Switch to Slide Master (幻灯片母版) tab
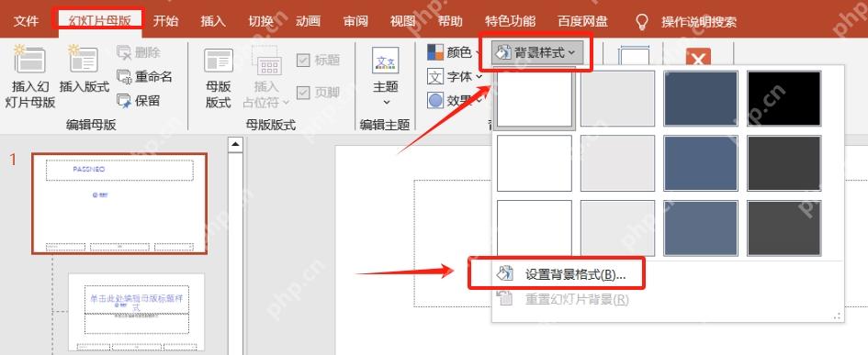The image size is (868, 355). coord(99,21)
